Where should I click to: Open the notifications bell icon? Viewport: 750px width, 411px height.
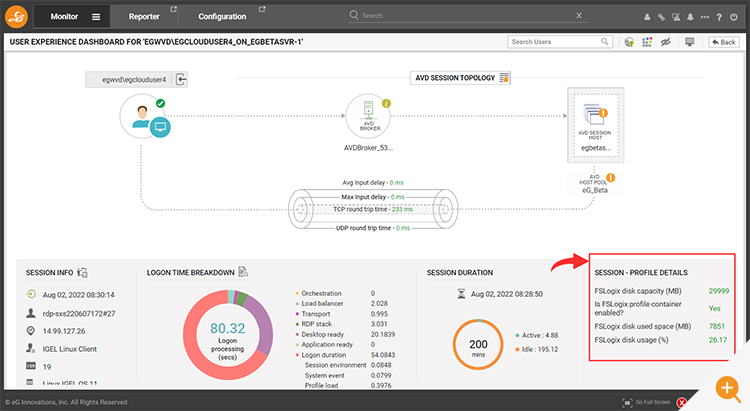click(690, 17)
